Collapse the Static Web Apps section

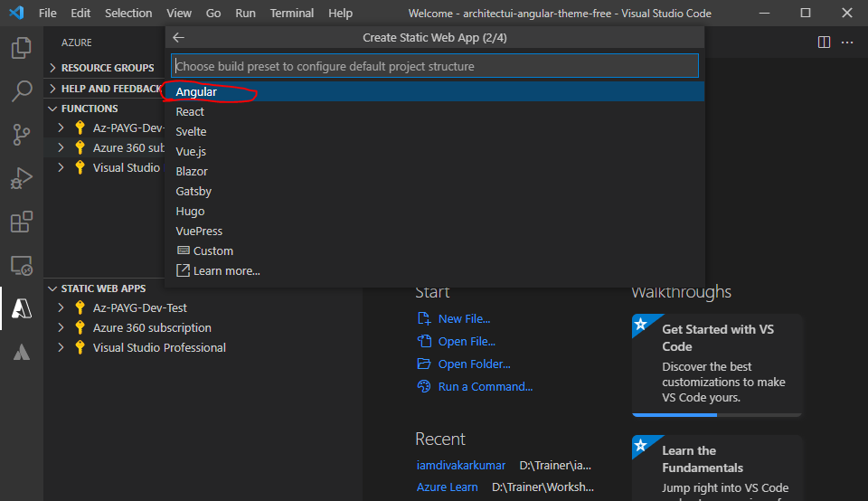pyautogui.click(x=52, y=288)
